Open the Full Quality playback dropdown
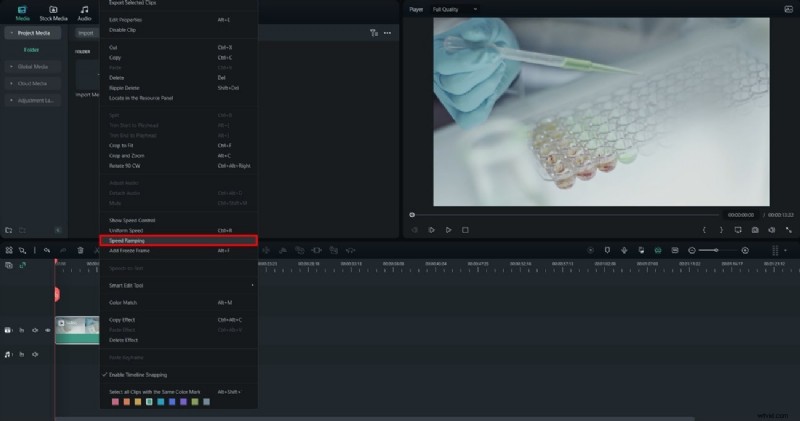The height and width of the screenshot is (421, 800). coord(455,9)
